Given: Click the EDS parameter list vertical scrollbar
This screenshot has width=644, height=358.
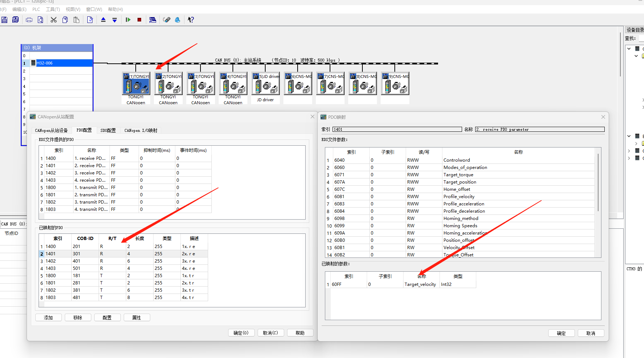Looking at the screenshot, I should pos(598,182).
